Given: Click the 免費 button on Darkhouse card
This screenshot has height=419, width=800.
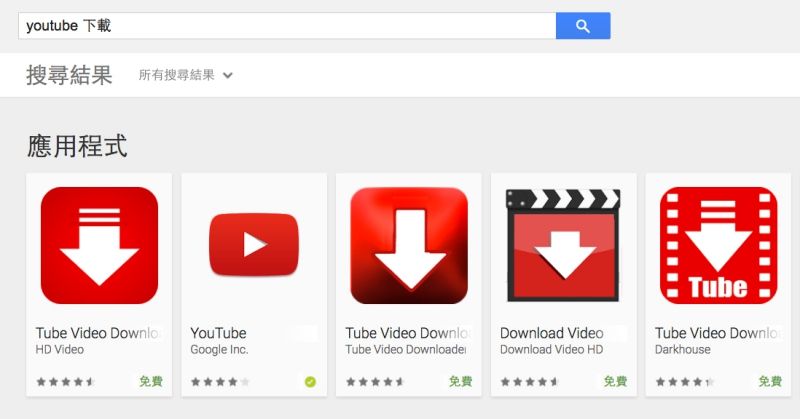Looking at the screenshot, I should (x=770, y=381).
